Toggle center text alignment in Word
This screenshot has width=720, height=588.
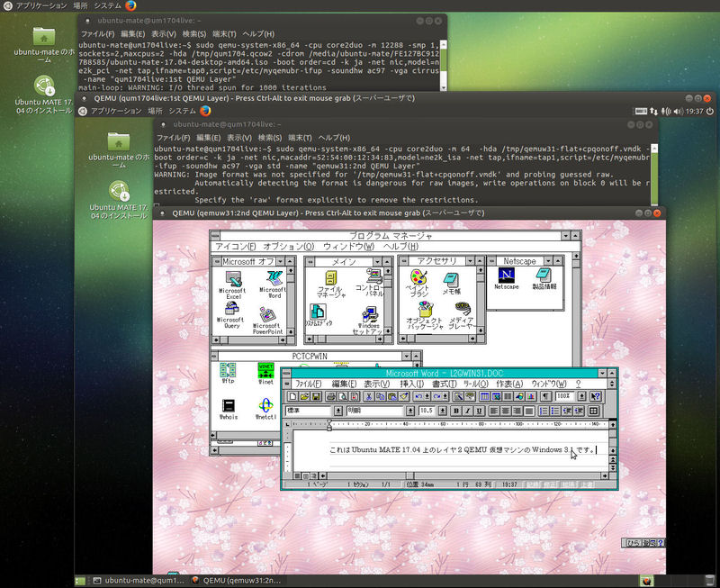coord(505,412)
